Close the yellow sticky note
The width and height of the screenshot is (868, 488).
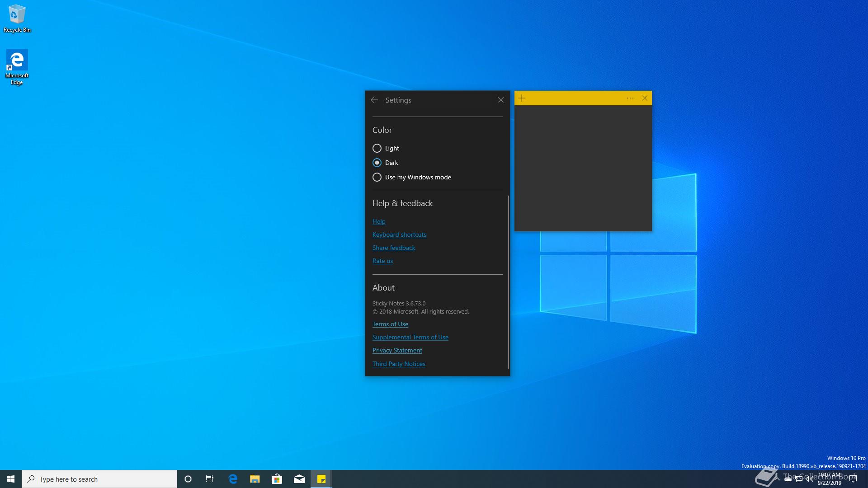click(x=645, y=98)
